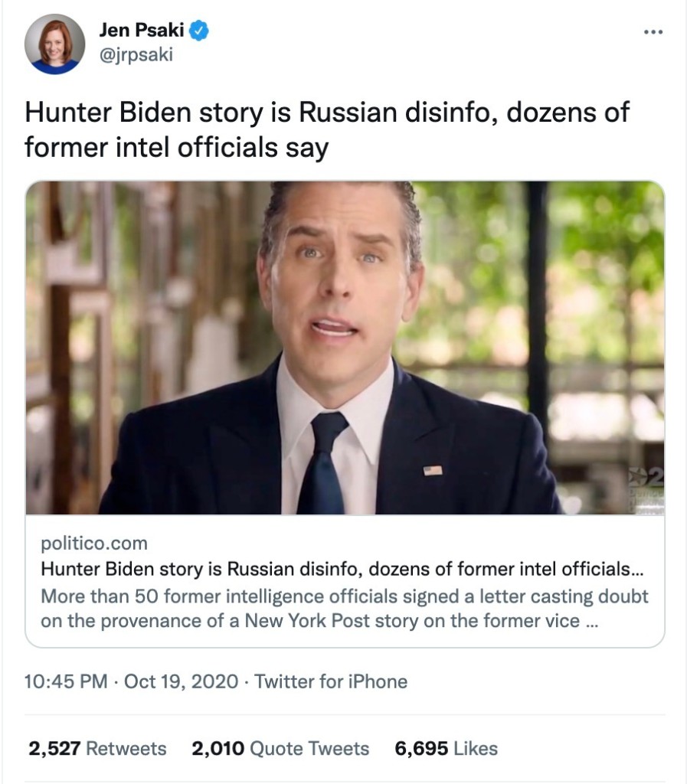Screen dimensions: 687x784
Task: Open the @jrpsaki handle link
Action: [136, 54]
